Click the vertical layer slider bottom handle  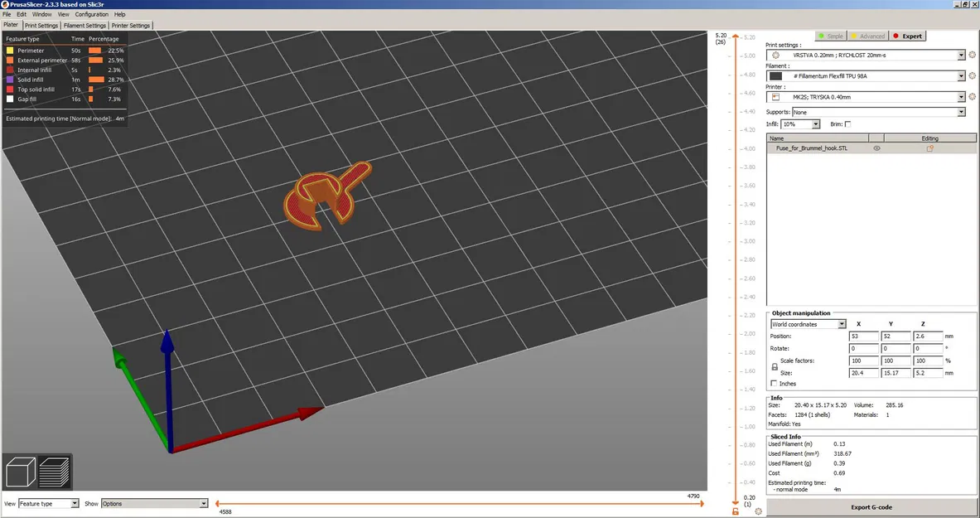[x=736, y=501]
